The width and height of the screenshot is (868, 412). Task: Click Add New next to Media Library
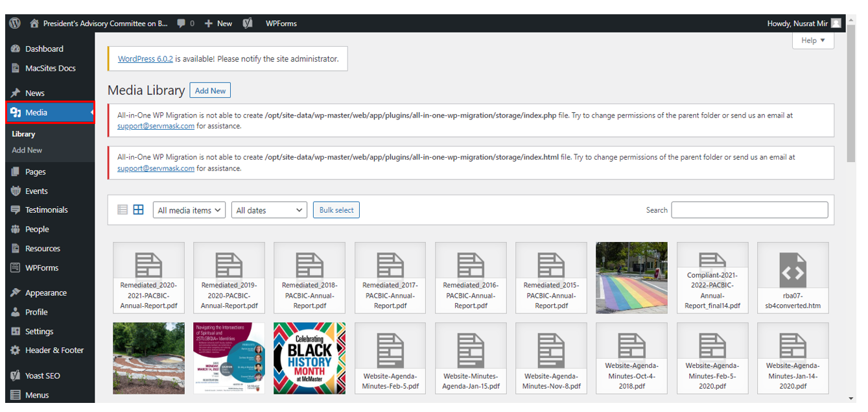(209, 90)
